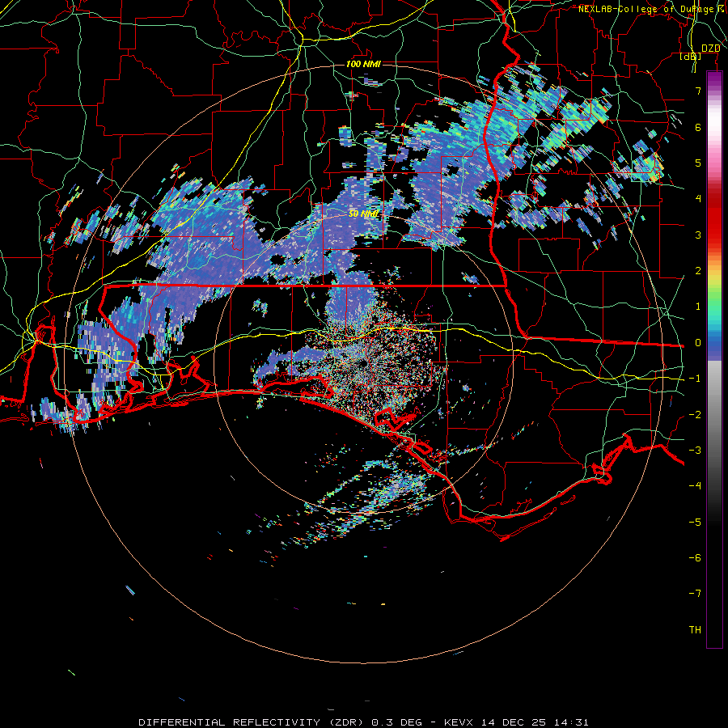Image resolution: width=728 pixels, height=728 pixels.
Task: Click the -3 value on color scale
Action: pos(695,451)
